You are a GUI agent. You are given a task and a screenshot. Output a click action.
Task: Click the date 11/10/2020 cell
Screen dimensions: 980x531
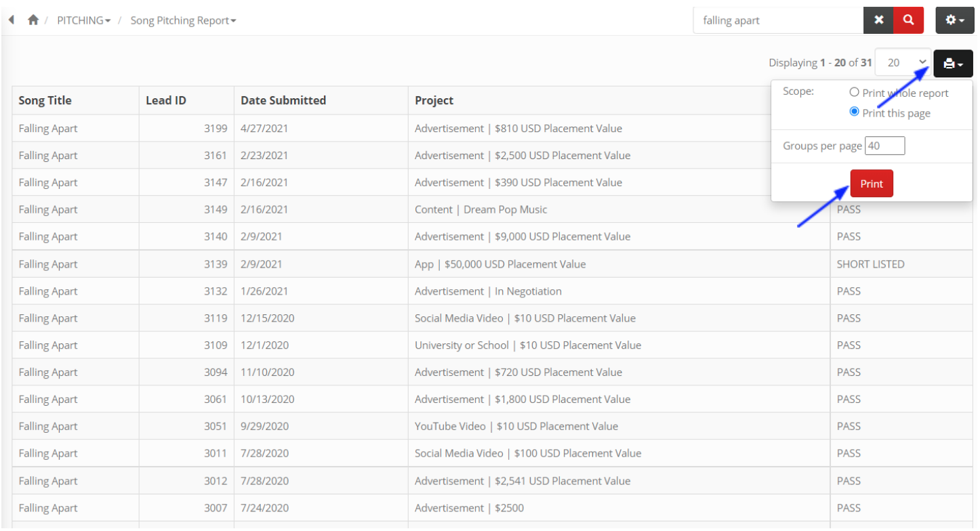click(x=321, y=372)
